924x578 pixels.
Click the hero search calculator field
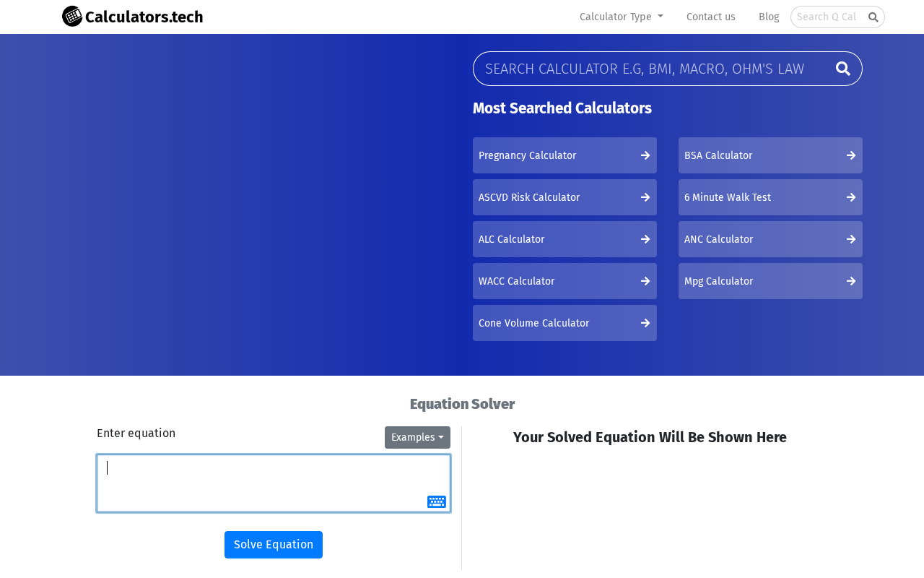pos(645,69)
